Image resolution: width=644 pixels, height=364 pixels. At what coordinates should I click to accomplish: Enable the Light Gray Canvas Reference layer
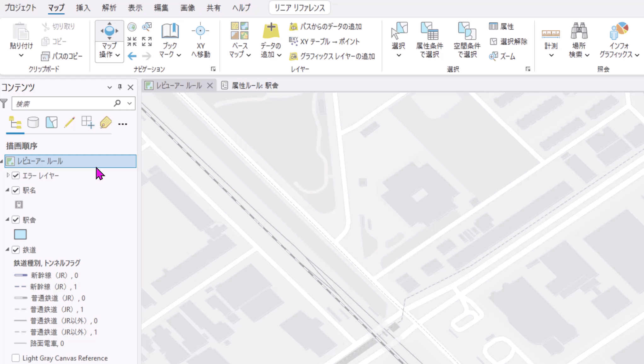click(x=16, y=358)
